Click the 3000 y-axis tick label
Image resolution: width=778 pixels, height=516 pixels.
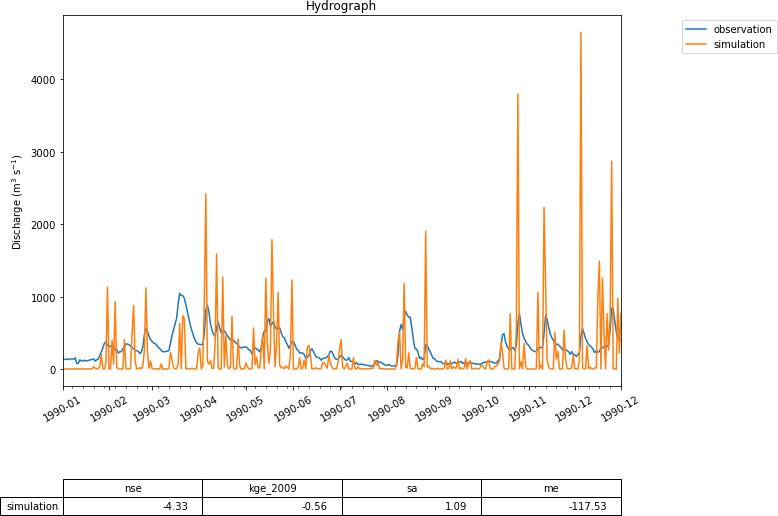click(42, 153)
